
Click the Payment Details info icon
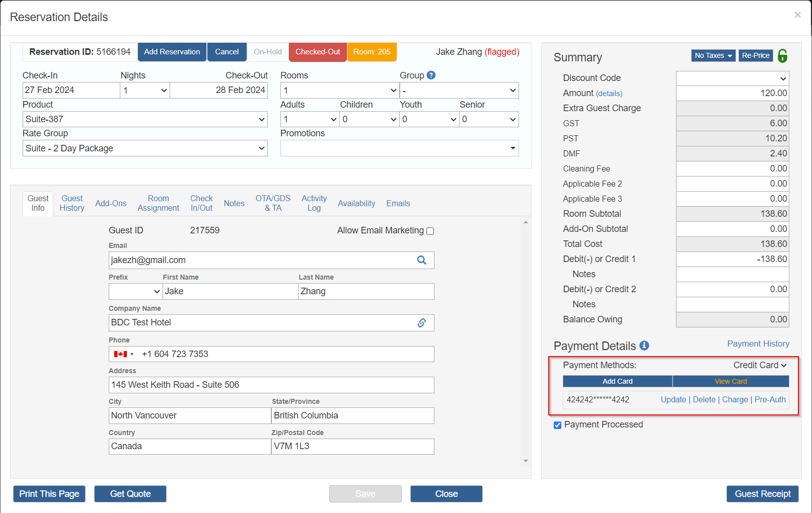(644, 346)
